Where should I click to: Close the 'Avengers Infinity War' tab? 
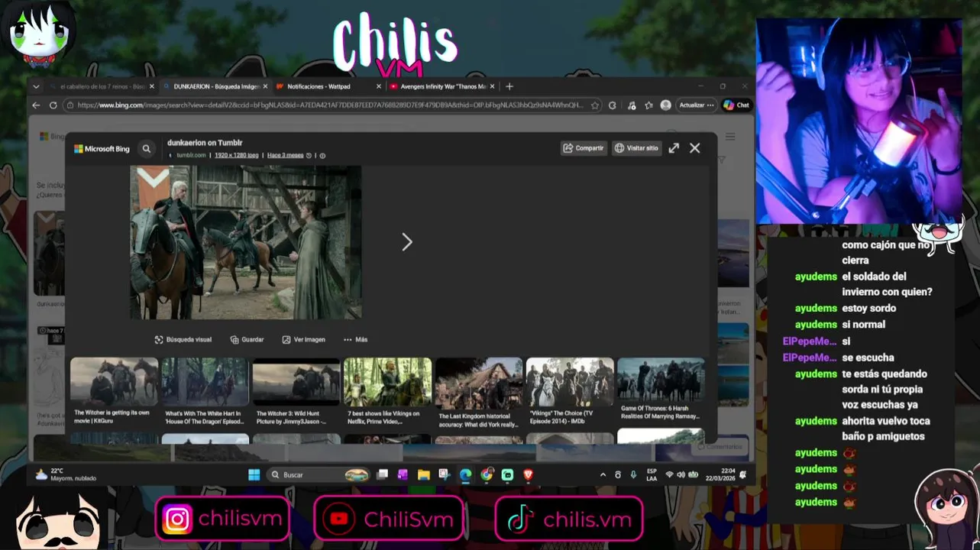point(493,86)
